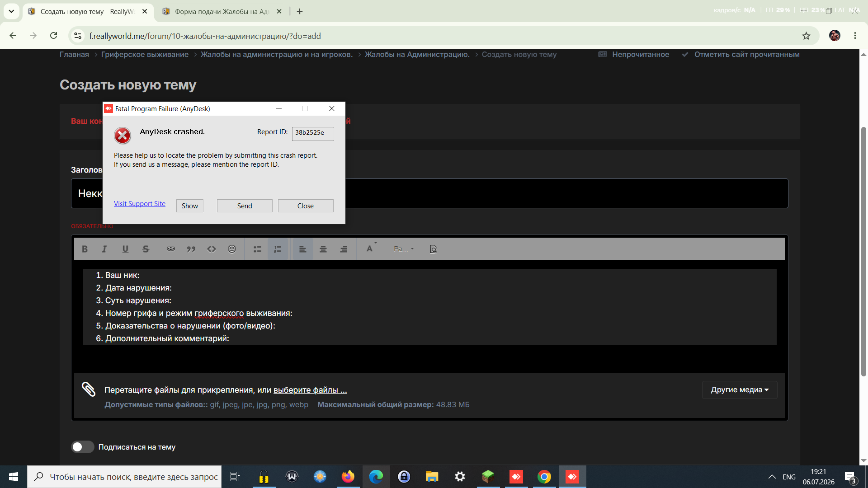Screen dimensions: 868x488
Task: Switch to Форма подачи Жалобы tab
Action: tap(222, 12)
